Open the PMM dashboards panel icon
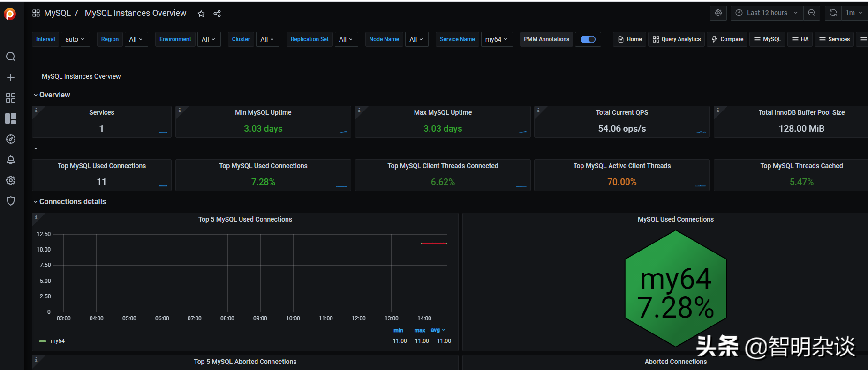Image resolution: width=868 pixels, height=370 pixels. tap(11, 118)
